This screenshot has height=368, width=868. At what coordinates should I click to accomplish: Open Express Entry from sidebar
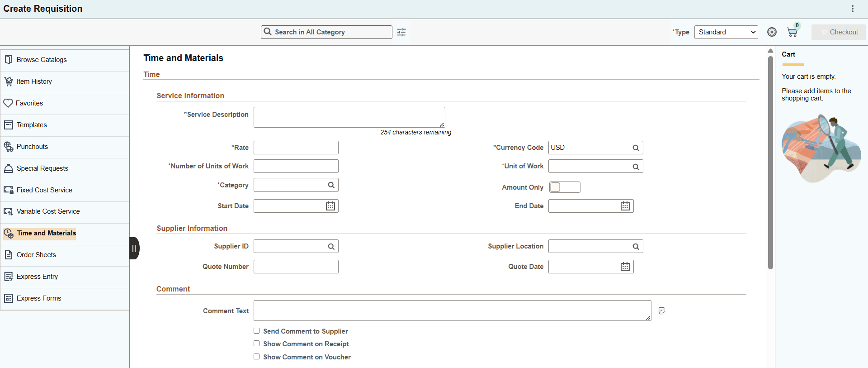pyautogui.click(x=65, y=277)
